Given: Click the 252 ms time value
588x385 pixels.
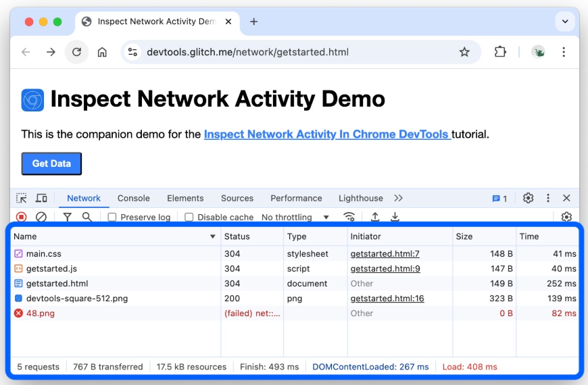Looking at the screenshot, I should (x=562, y=284).
